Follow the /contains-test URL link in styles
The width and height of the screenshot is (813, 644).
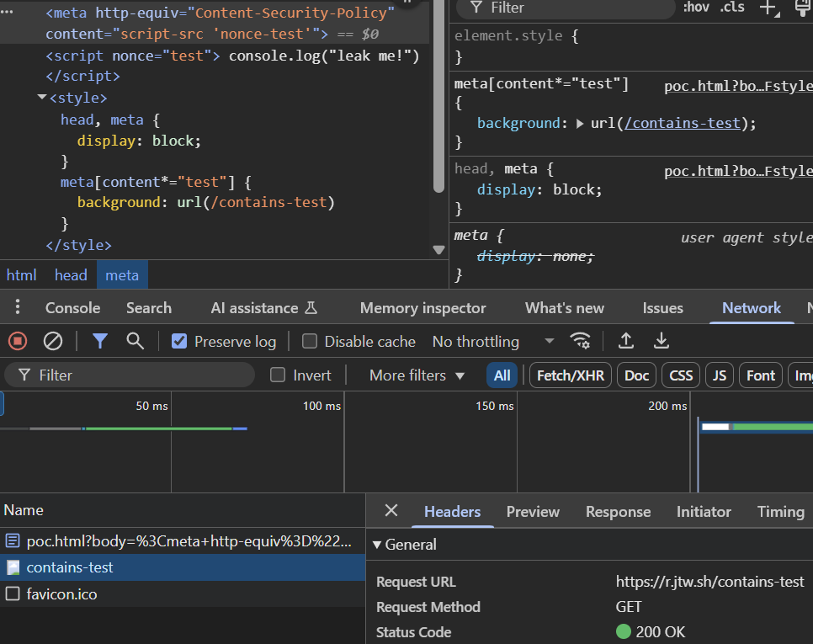683,124
